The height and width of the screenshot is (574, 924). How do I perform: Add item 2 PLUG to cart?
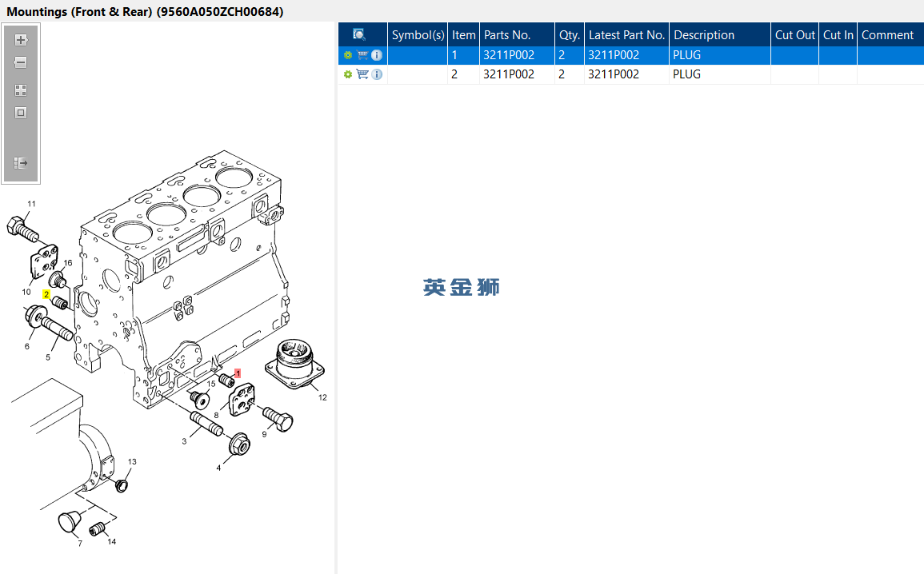[362, 74]
